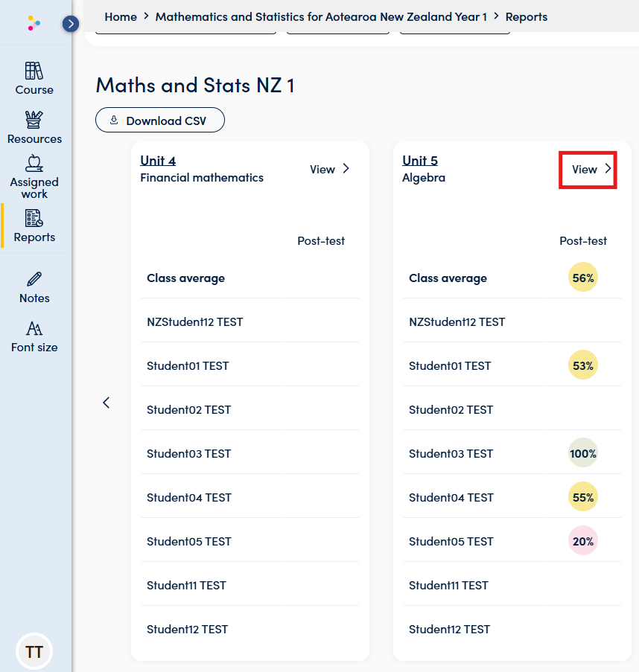
Task: Go to previous units with left chevron
Action: point(106,403)
